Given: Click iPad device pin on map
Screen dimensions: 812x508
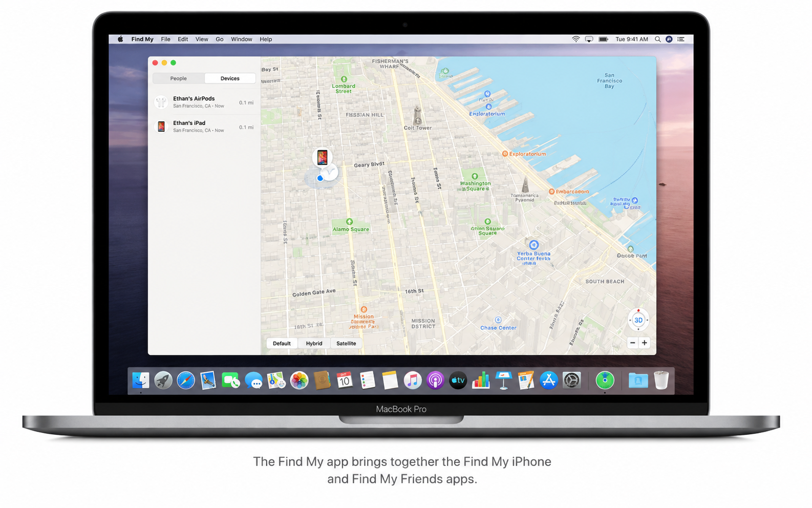Looking at the screenshot, I should [322, 157].
